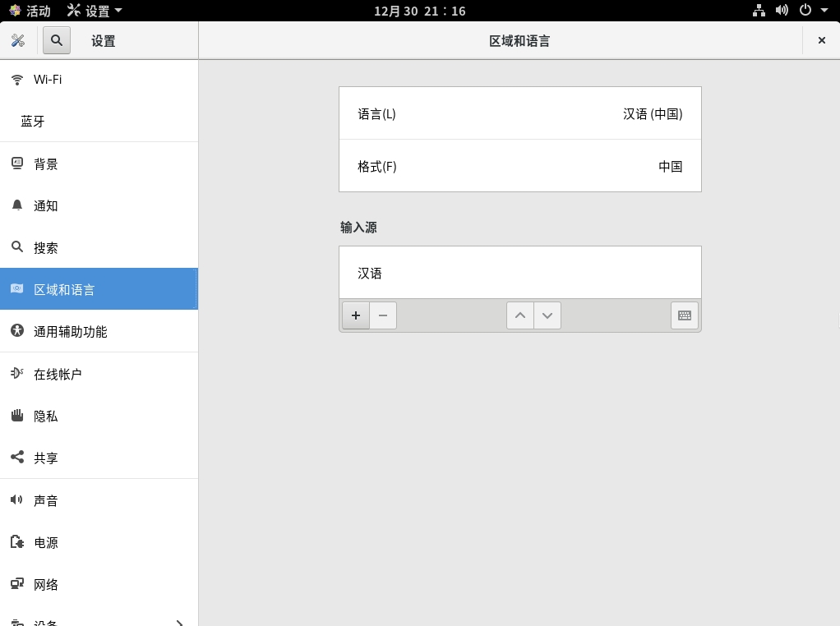Image resolution: width=840 pixels, height=626 pixels.
Task: Click 中国 format value
Action: coord(671,167)
